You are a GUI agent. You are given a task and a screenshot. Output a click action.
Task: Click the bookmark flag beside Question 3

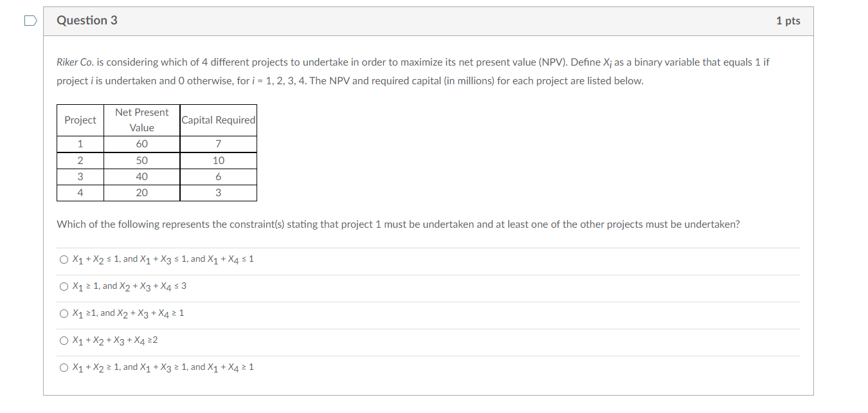click(x=28, y=20)
